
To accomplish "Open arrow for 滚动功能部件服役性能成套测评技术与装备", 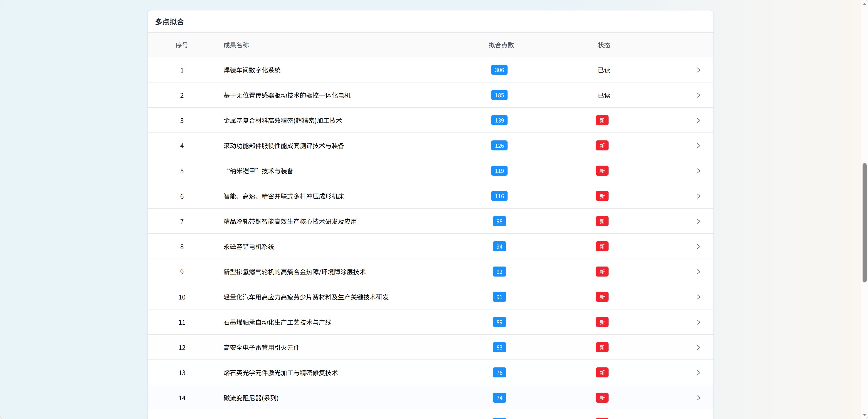I will tap(698, 146).
